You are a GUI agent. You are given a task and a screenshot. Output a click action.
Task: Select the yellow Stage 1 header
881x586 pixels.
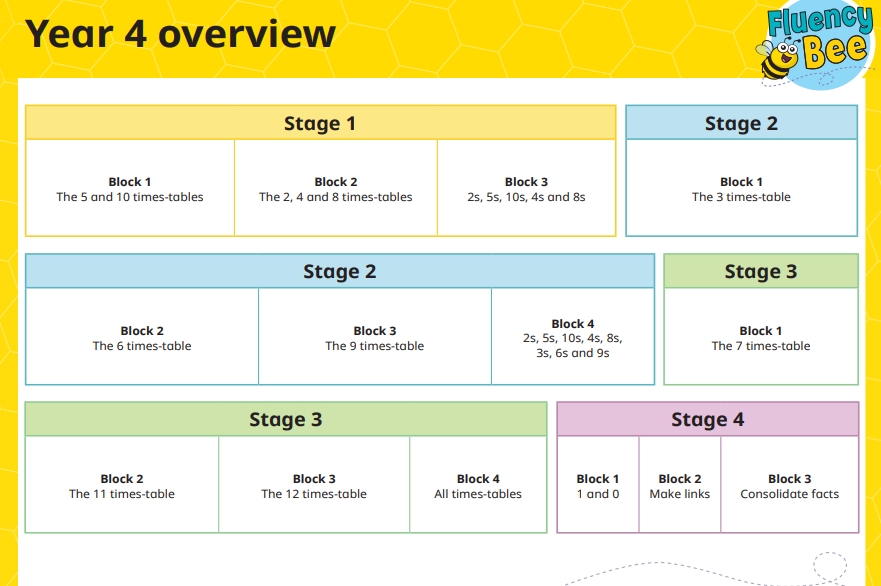(320, 123)
